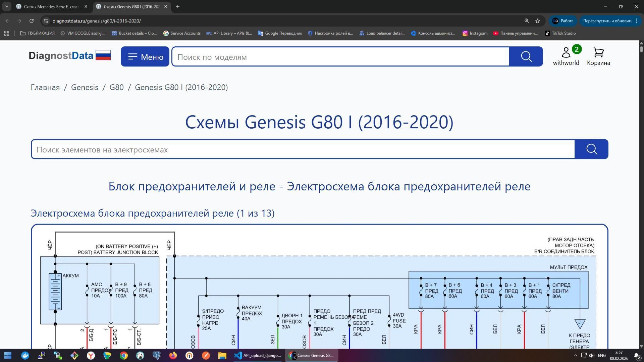644x362 pixels.
Task: Open Firefox from the taskbar
Action: point(172,355)
